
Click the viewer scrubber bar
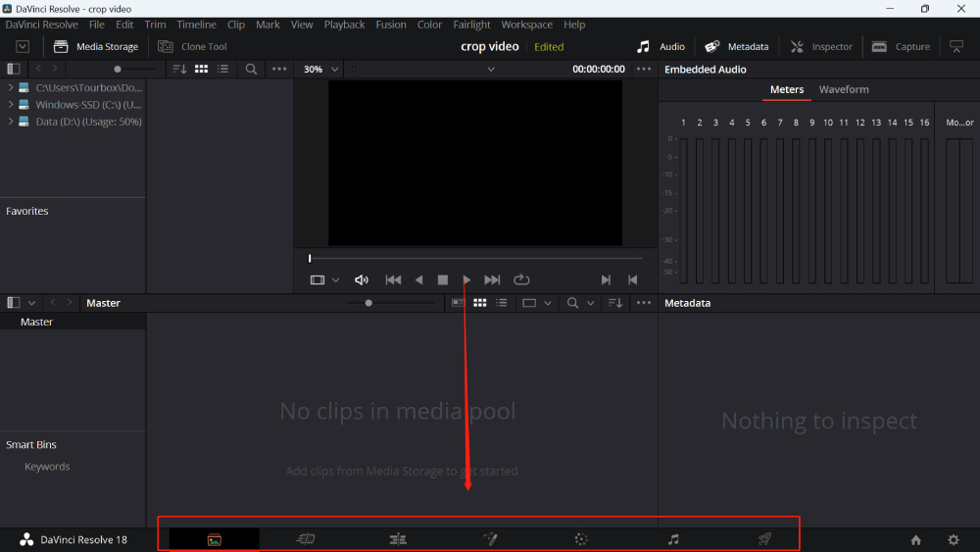[475, 258]
